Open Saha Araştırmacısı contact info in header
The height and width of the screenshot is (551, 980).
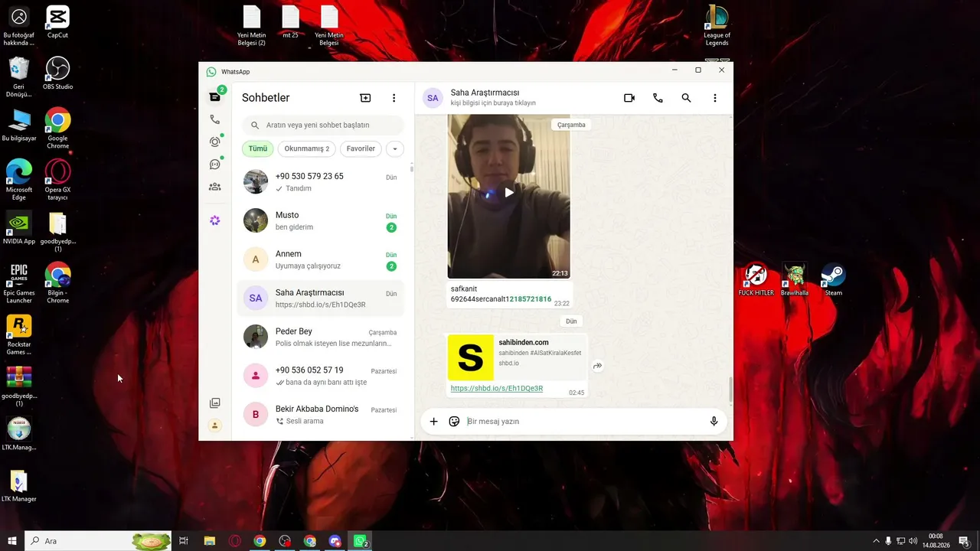click(493, 97)
